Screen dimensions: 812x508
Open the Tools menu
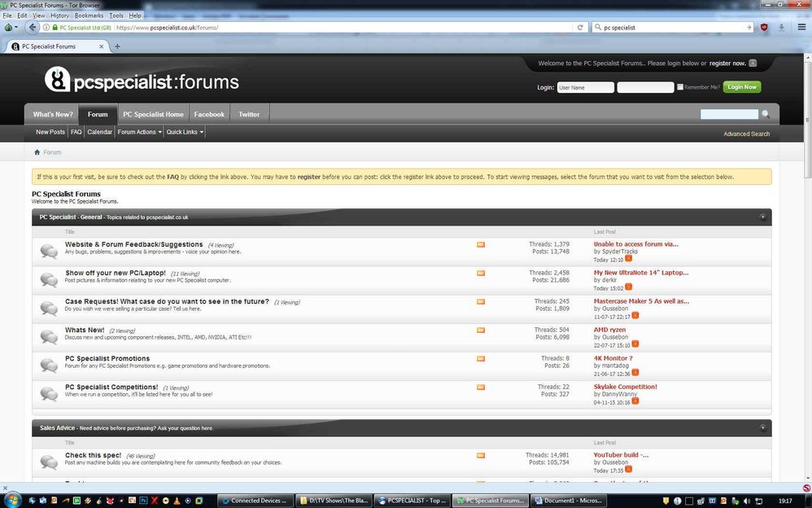coord(116,15)
